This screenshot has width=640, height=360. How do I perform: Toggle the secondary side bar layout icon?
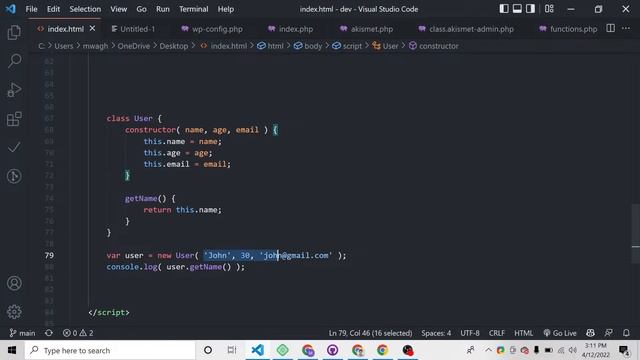tap(530, 9)
